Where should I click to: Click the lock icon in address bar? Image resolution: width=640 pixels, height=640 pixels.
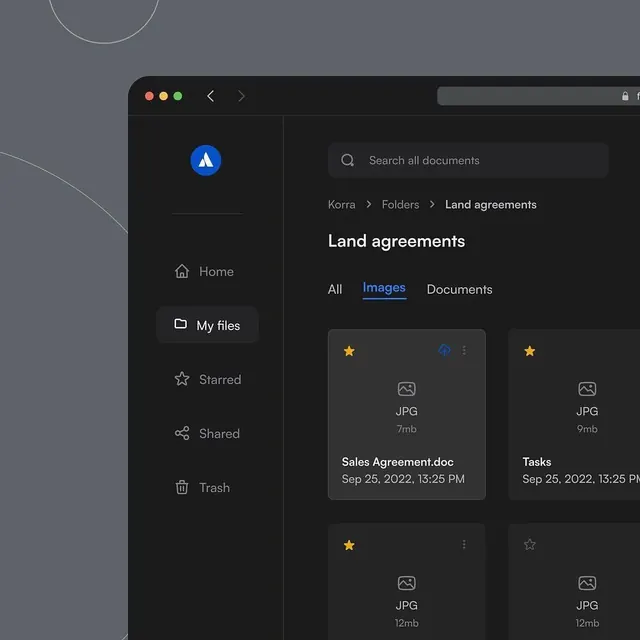coord(625,96)
